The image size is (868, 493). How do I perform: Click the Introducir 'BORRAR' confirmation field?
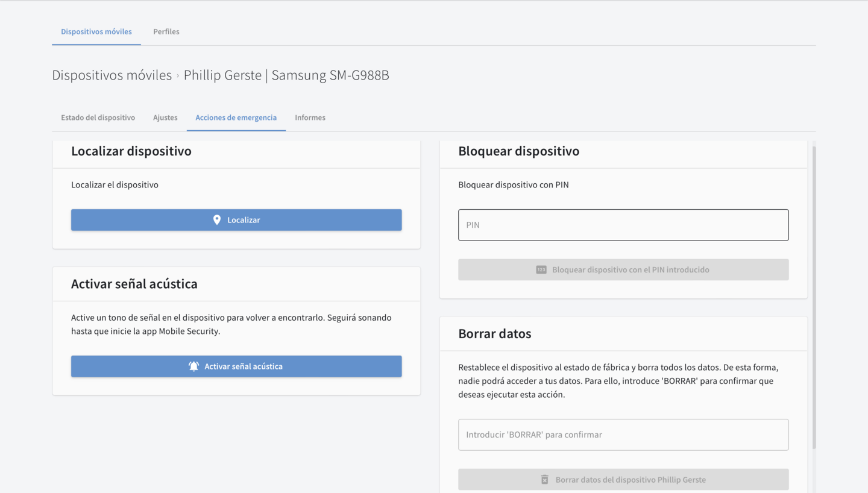pos(623,435)
